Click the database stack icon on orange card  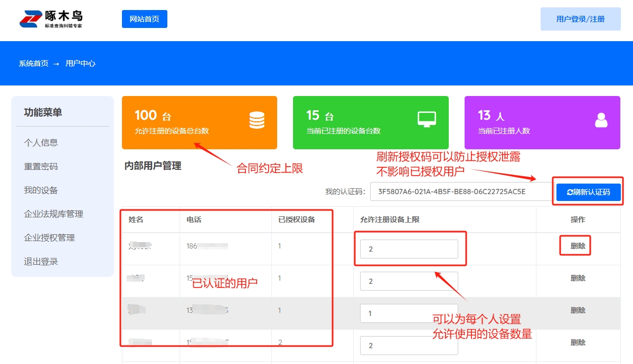pyautogui.click(x=257, y=121)
